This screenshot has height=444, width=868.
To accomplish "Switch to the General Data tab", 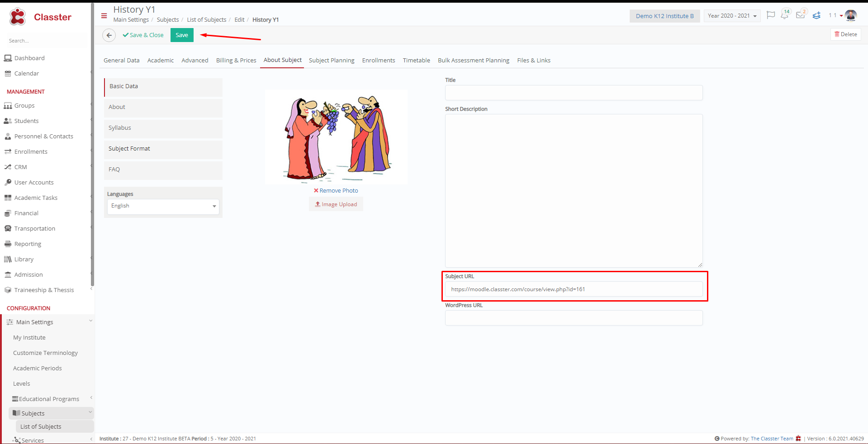I will [x=121, y=60].
